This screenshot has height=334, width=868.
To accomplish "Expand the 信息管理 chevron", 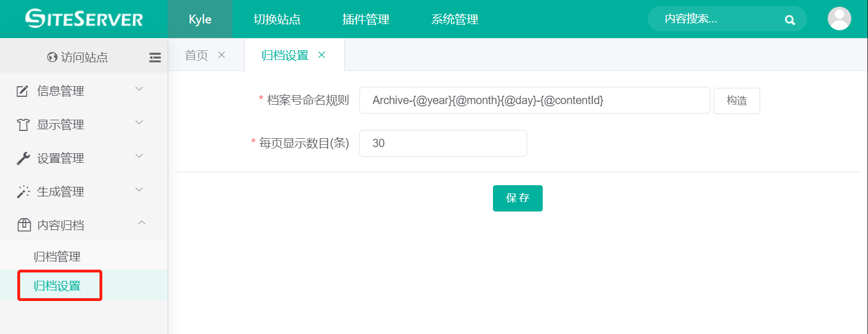I will point(140,89).
